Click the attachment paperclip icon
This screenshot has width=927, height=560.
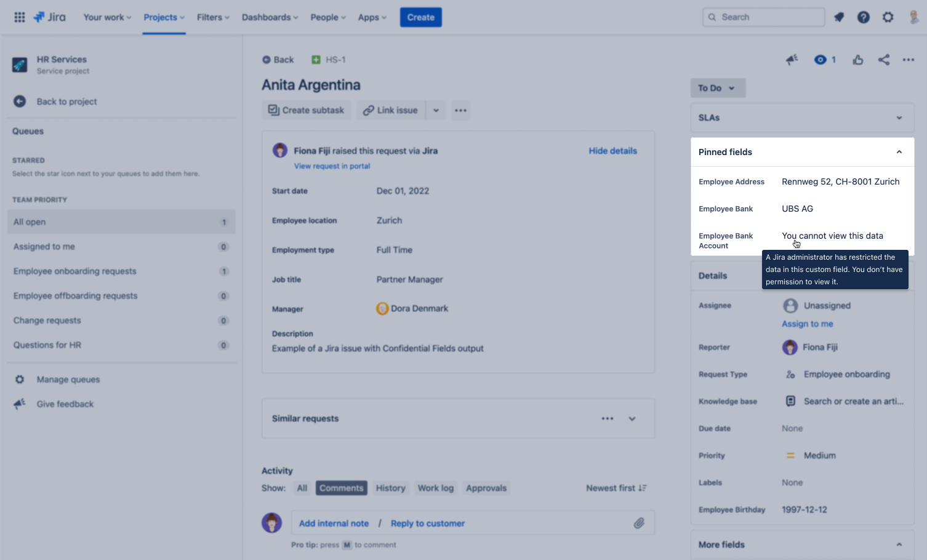point(639,523)
